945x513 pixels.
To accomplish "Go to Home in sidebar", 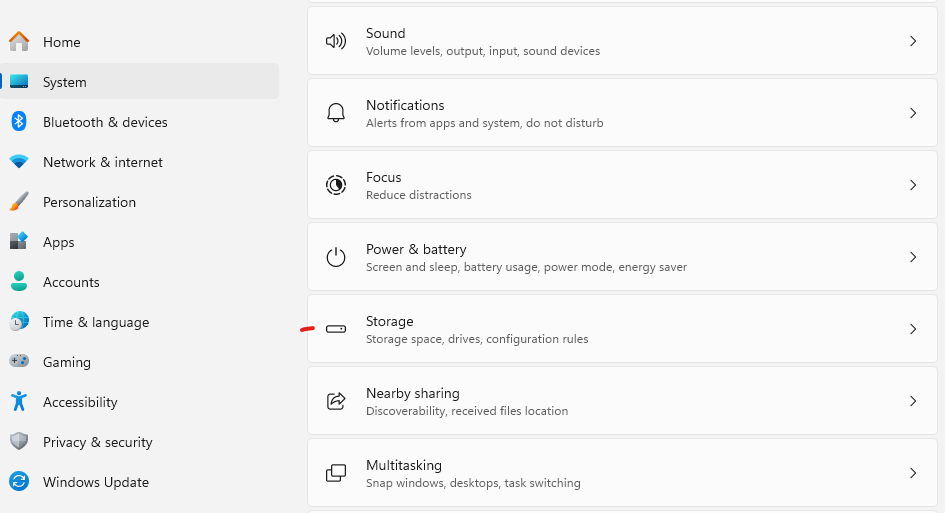I will point(61,42).
